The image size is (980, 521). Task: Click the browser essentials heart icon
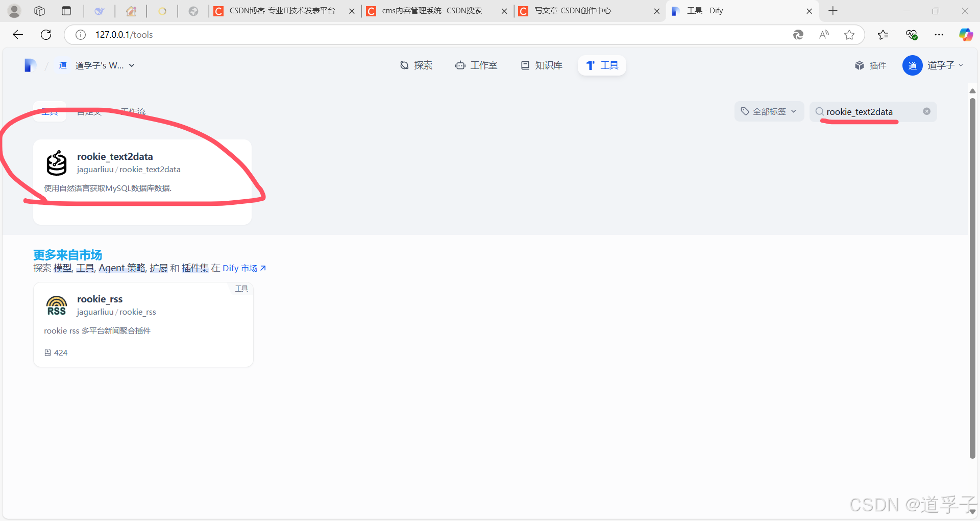[x=912, y=35]
